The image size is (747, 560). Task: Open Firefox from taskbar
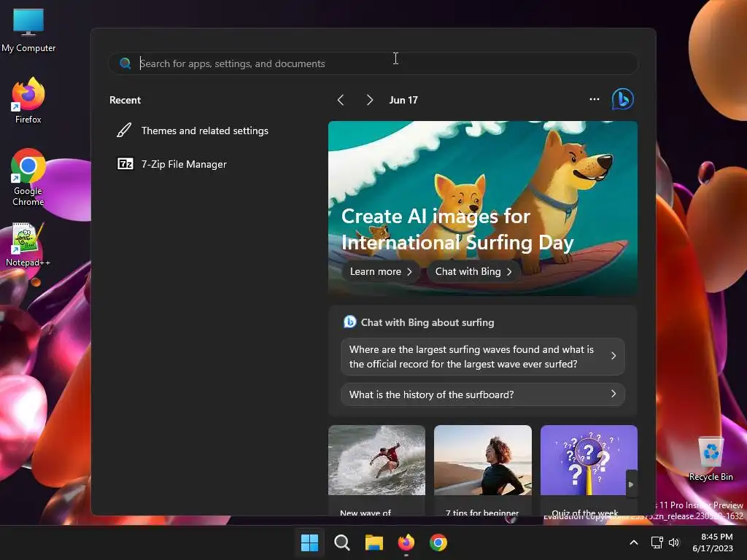(406, 542)
